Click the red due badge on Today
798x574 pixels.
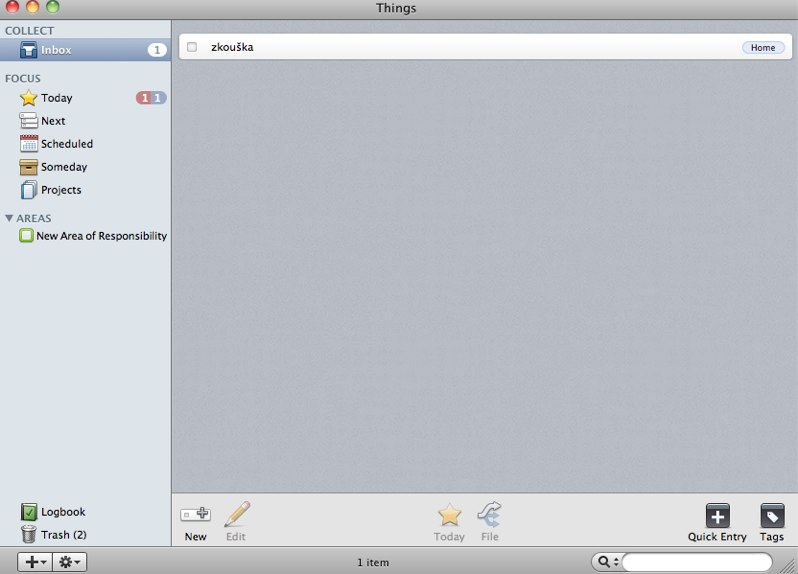click(144, 98)
